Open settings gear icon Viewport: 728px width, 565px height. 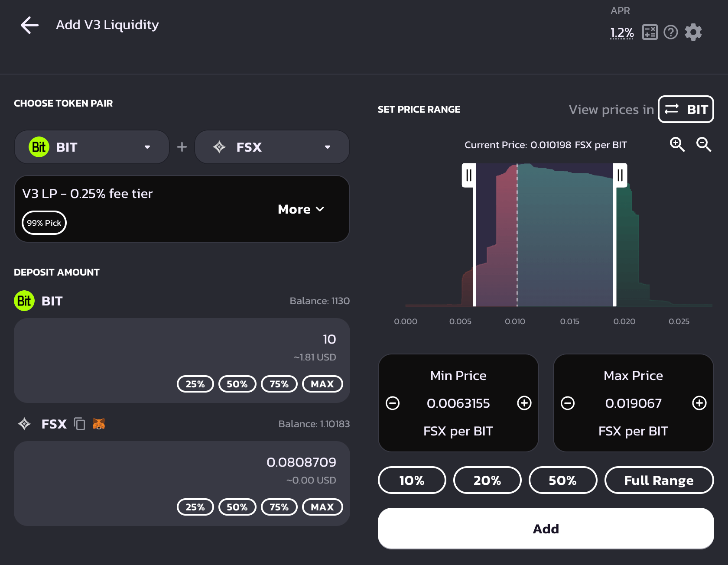point(693,32)
